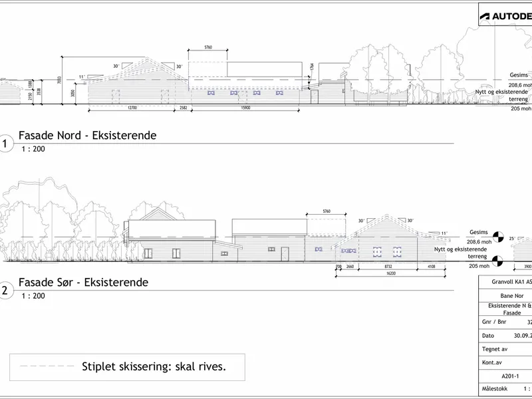The image size is (532, 399).
Task: Click the 'Dato' field label
Action: pos(488,336)
